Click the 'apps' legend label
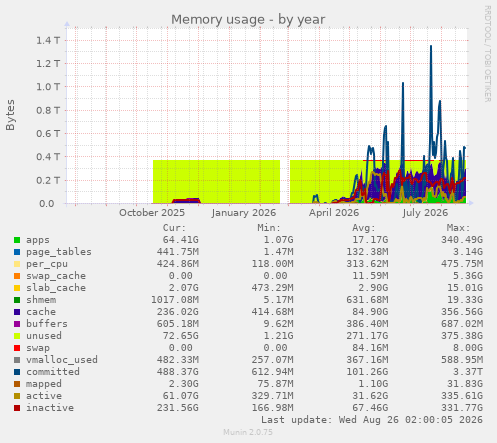This screenshot has width=497, height=443. point(38,240)
